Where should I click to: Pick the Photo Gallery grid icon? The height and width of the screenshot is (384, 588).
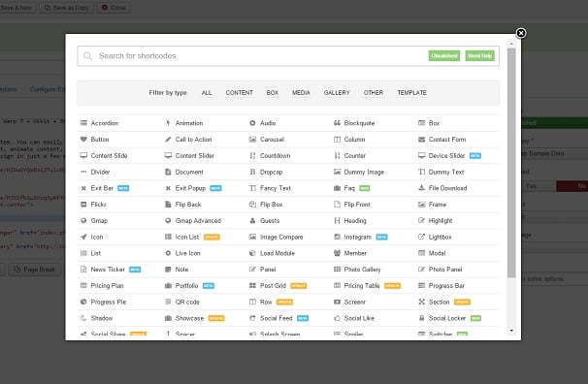(x=337, y=270)
